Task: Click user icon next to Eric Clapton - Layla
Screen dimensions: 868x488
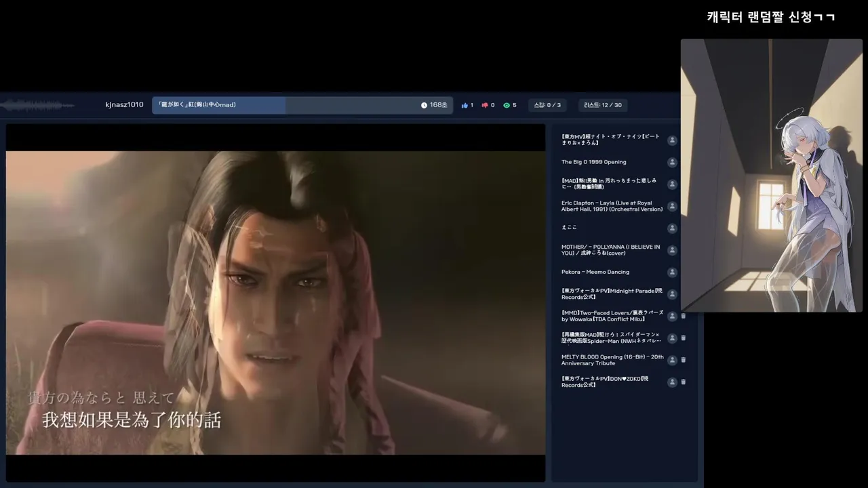Action: point(672,206)
